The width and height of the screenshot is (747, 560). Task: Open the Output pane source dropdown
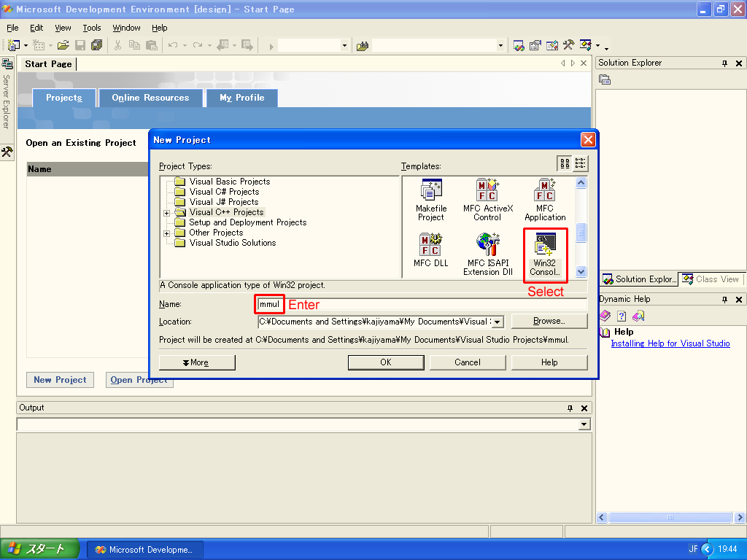584,424
